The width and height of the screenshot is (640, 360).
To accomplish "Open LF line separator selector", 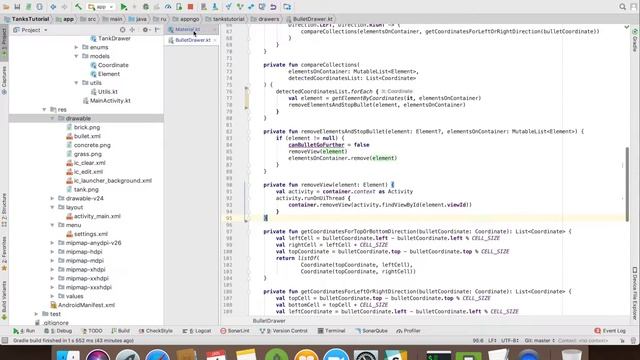I will coord(492,340).
